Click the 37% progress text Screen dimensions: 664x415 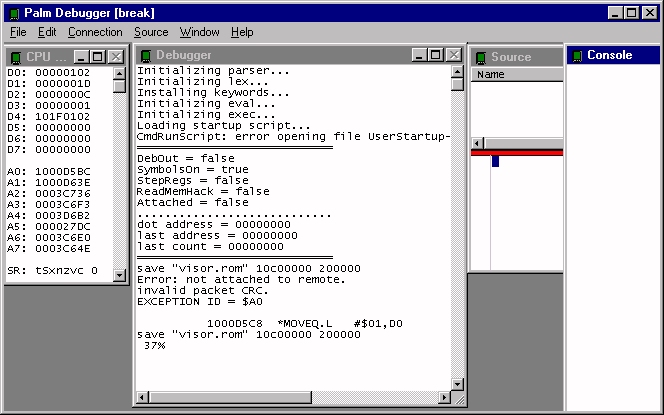155,346
